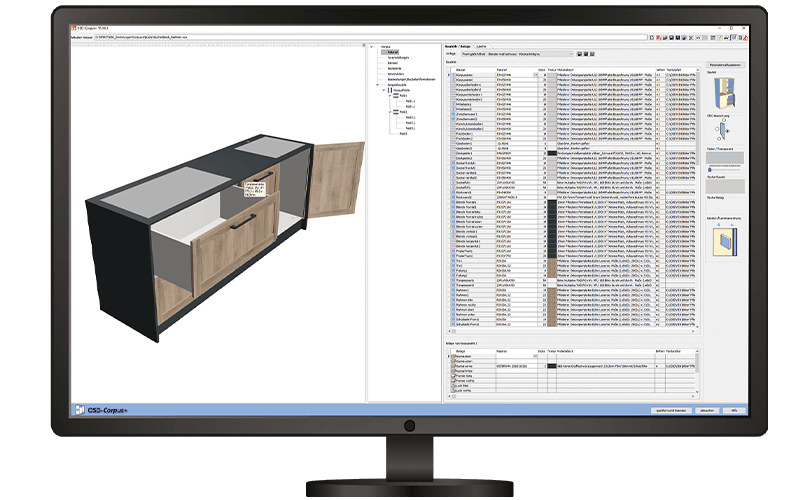This screenshot has width=800, height=500.
Task: Collapse the Feld2 tree node
Action: point(390,112)
